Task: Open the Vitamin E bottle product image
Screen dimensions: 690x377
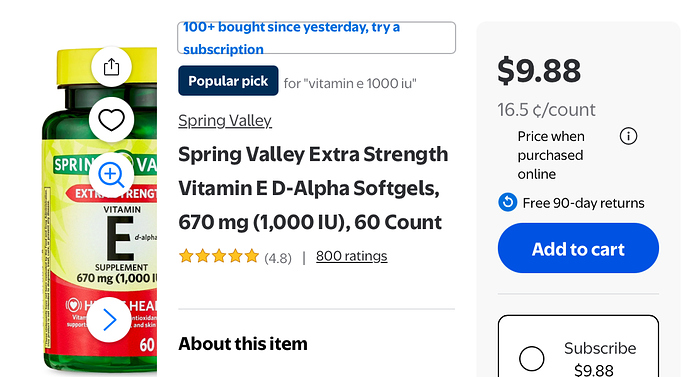Action: click(x=99, y=211)
